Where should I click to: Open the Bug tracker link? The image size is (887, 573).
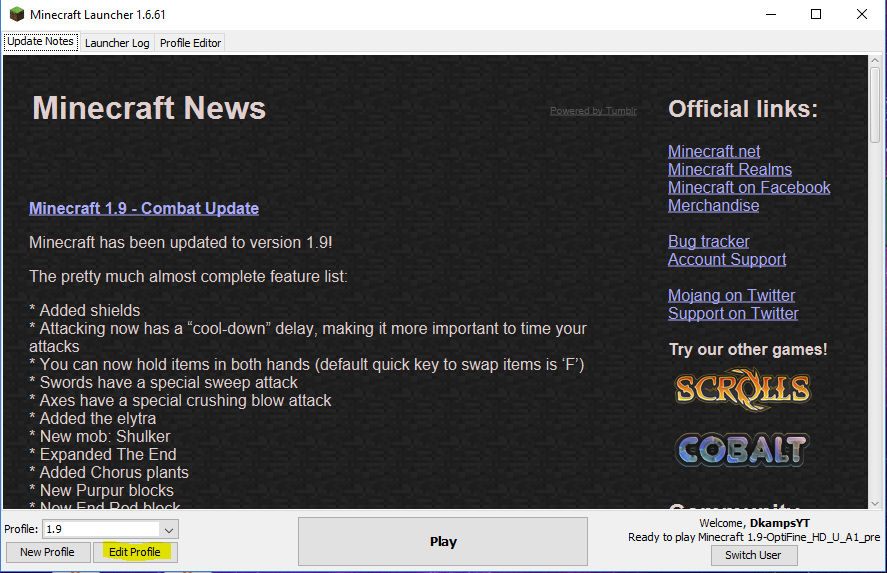(708, 242)
